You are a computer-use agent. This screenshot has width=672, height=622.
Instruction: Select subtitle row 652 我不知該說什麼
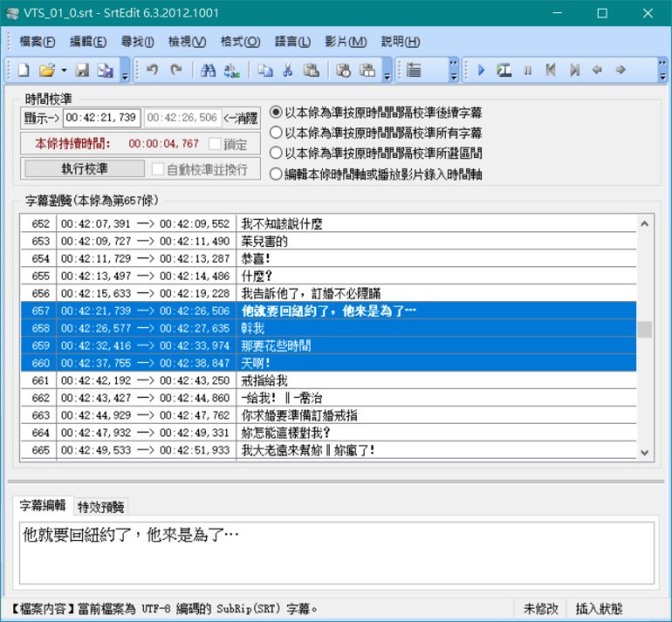(x=328, y=223)
